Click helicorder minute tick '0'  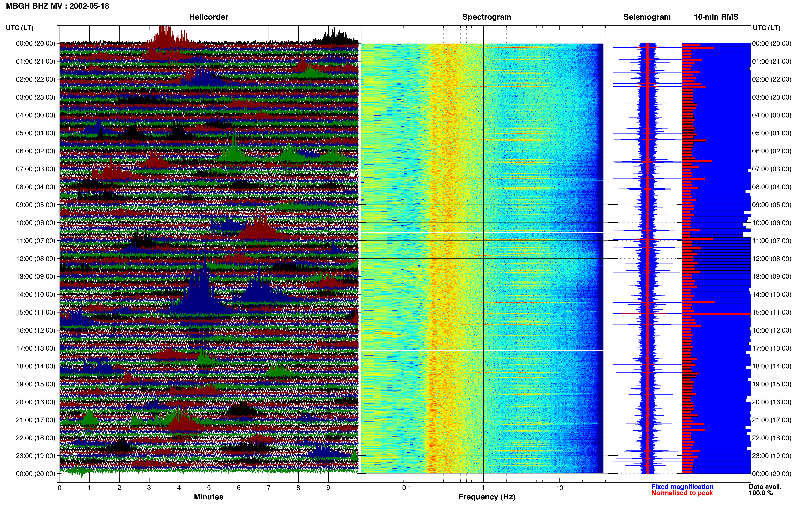[59, 488]
